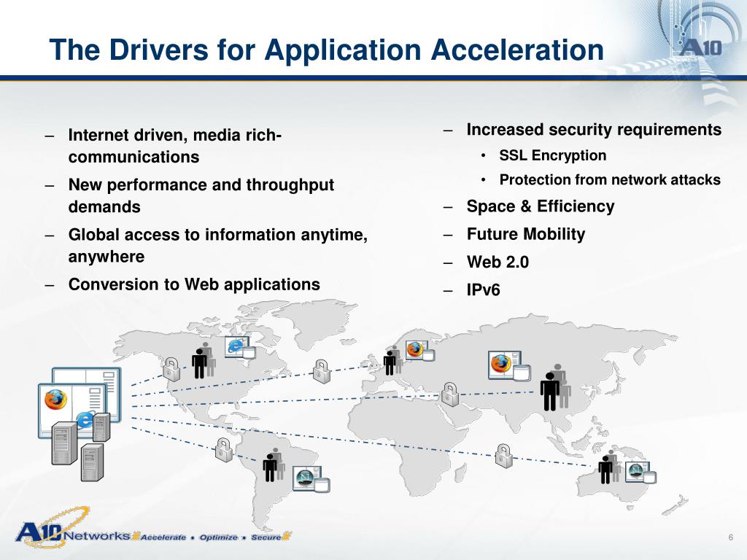Click the 'Accelerate' tagline word
The height and width of the screenshot is (560, 747).
coord(163,537)
